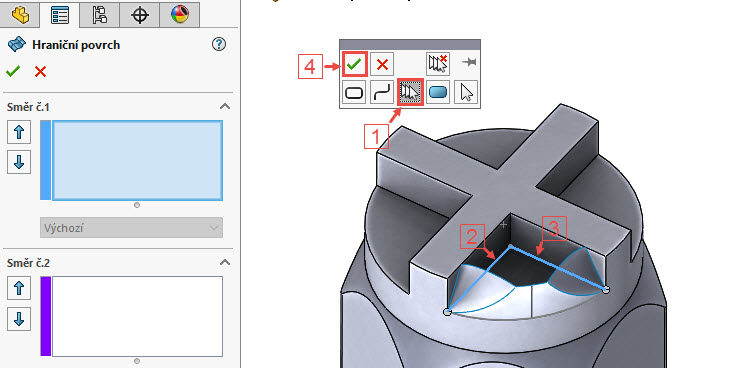The width and height of the screenshot is (750, 368).
Task: Switch to the PropertyManager tab
Action: pyautogui.click(x=60, y=14)
